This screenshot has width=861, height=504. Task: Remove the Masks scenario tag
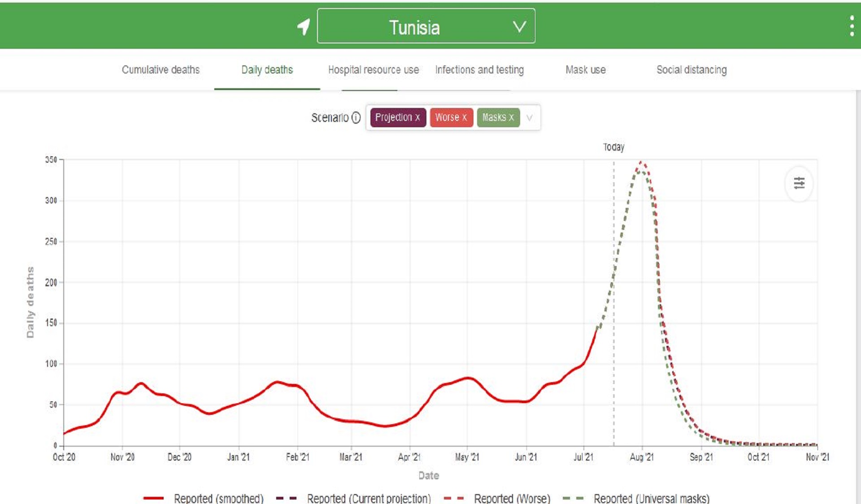[x=511, y=117]
